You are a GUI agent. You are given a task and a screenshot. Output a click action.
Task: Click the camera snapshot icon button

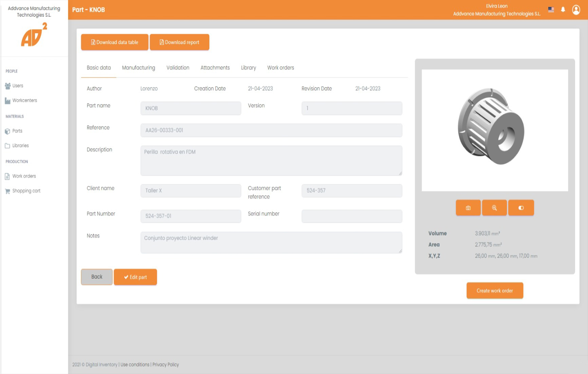pos(468,208)
